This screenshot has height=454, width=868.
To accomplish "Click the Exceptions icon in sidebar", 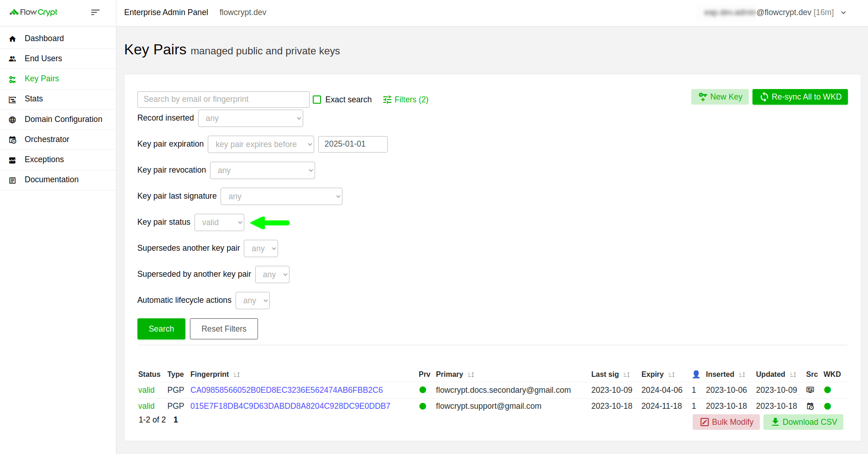I will click(12, 160).
